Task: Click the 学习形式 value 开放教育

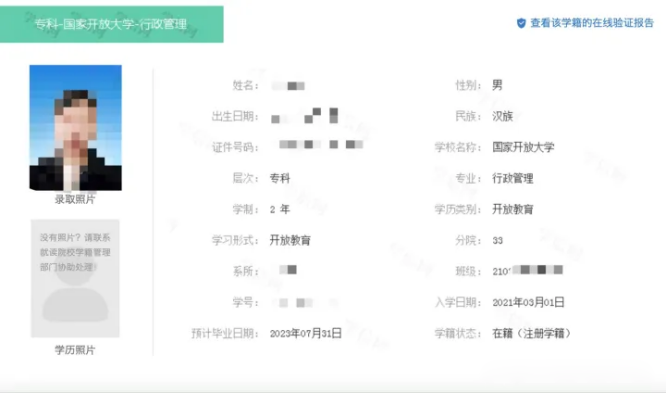Action: pos(290,240)
